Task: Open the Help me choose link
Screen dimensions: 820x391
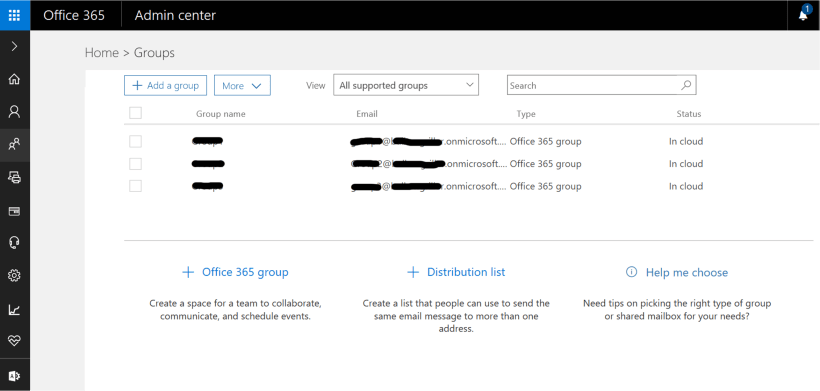Action: coord(687,272)
